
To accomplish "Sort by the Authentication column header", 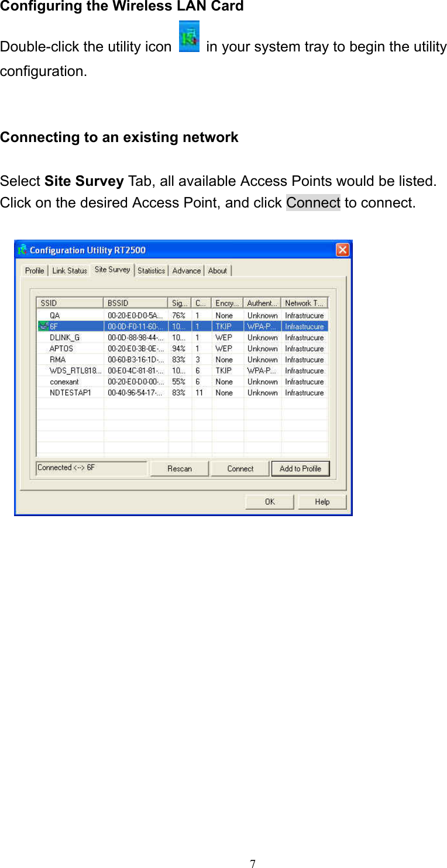I will (262, 303).
